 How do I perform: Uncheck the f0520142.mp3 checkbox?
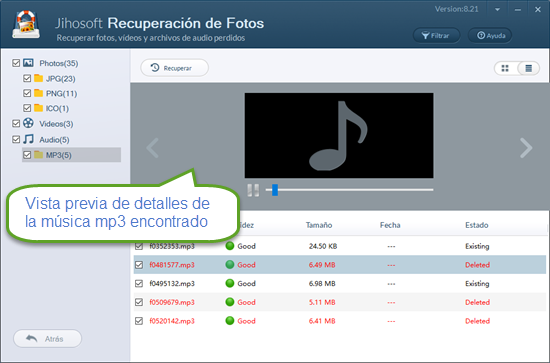tap(139, 321)
